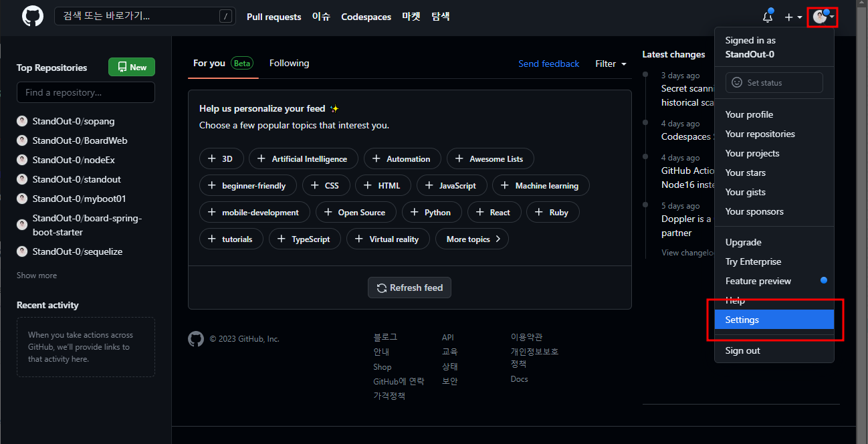Add the TypeScript topic

[305, 239]
